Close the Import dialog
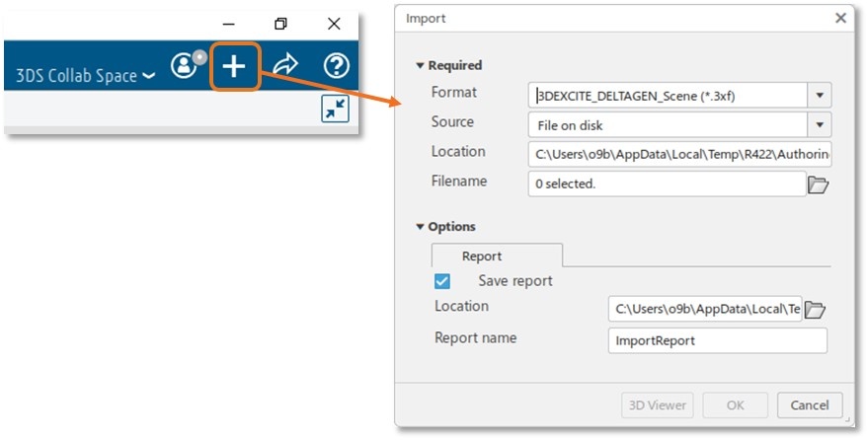 point(840,18)
